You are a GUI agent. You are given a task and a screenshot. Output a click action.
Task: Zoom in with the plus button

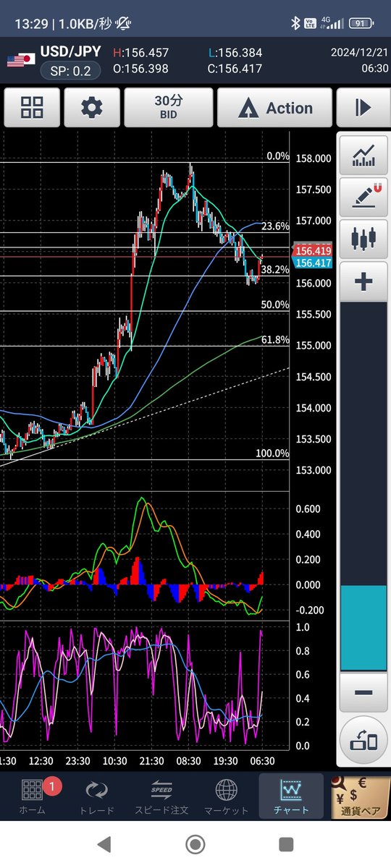click(x=363, y=281)
